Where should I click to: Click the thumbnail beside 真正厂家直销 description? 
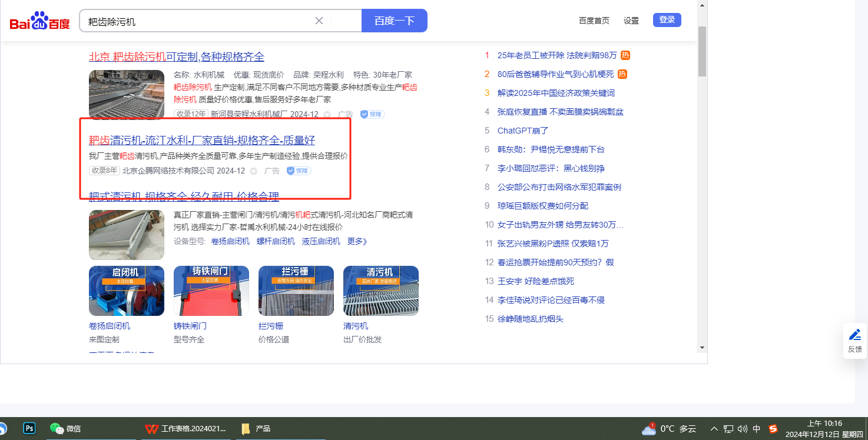(127, 235)
